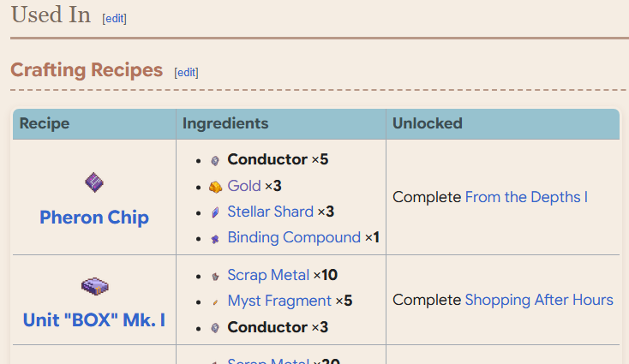This screenshot has height=364, width=629.
Task: Click the Gold nugget icon
Action: [x=215, y=187]
